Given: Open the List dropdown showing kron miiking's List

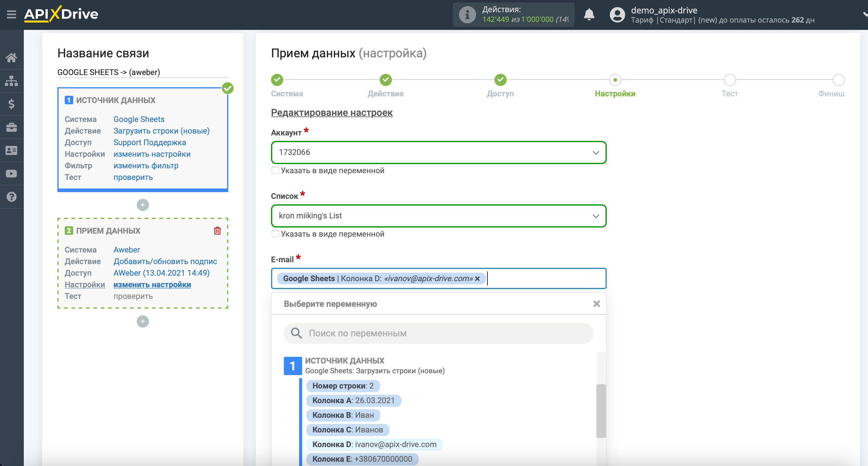Looking at the screenshot, I should 438,216.
